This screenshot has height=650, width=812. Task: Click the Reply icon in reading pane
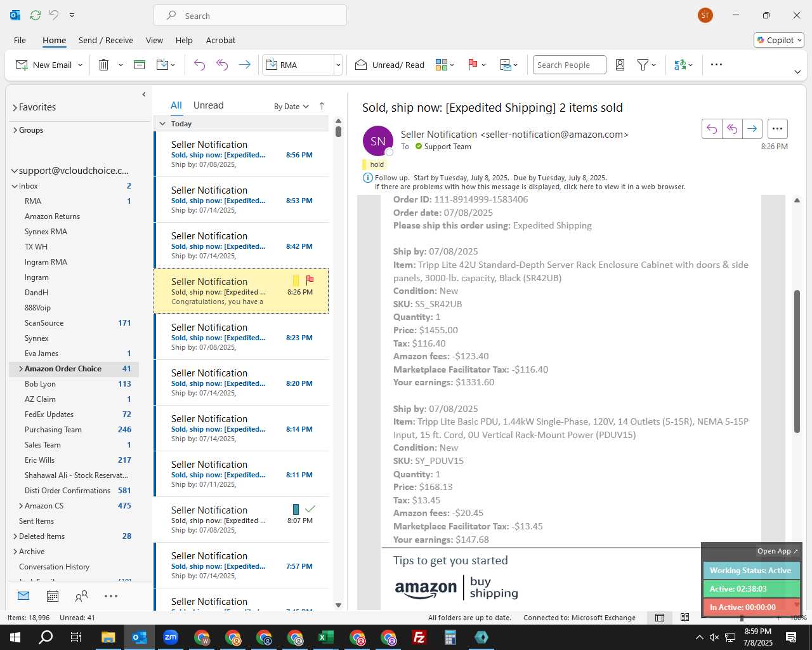point(712,129)
